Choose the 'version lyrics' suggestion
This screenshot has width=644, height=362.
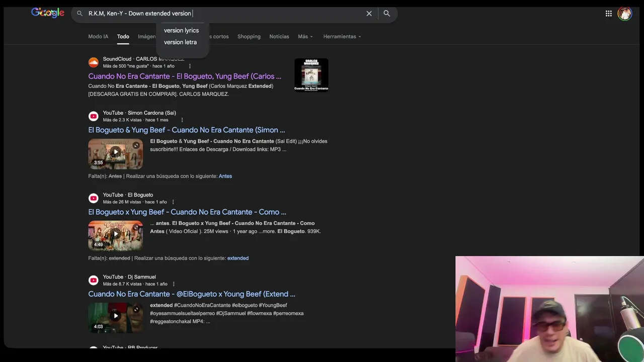[181, 30]
